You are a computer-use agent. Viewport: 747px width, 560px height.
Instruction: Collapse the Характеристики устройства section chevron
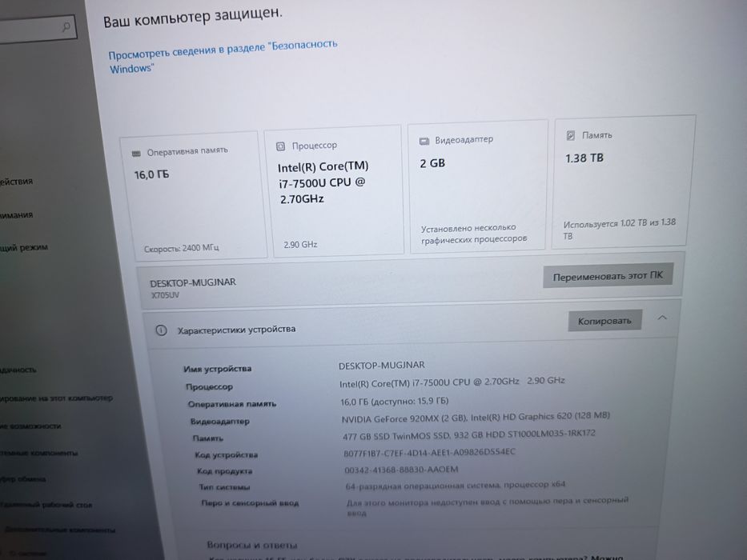pos(662,318)
